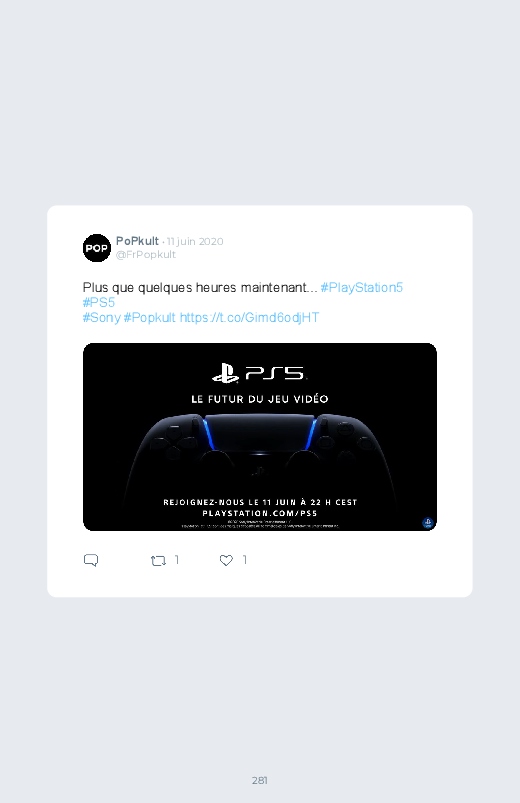Click the like count number
520x803 pixels.
(244, 560)
